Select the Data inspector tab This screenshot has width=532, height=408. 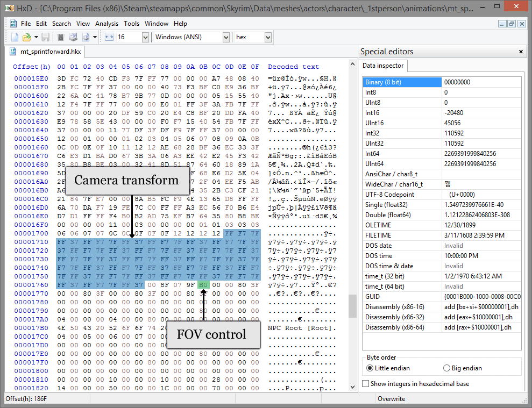383,66
